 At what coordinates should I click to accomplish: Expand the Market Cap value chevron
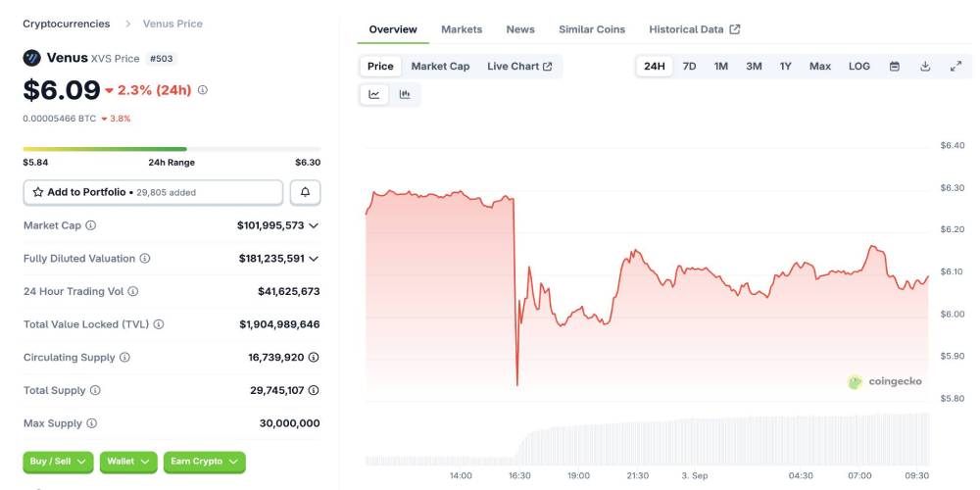(314, 225)
